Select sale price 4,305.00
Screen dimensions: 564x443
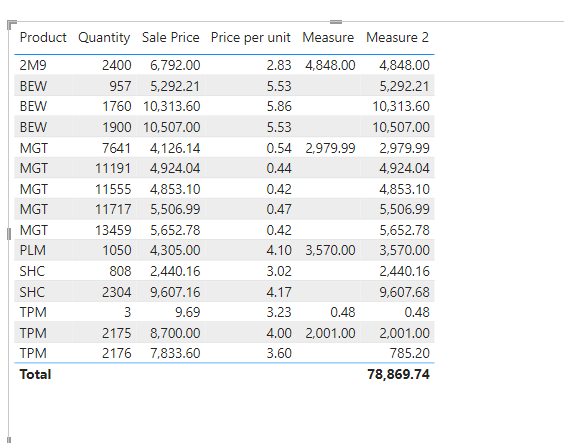pos(175,250)
